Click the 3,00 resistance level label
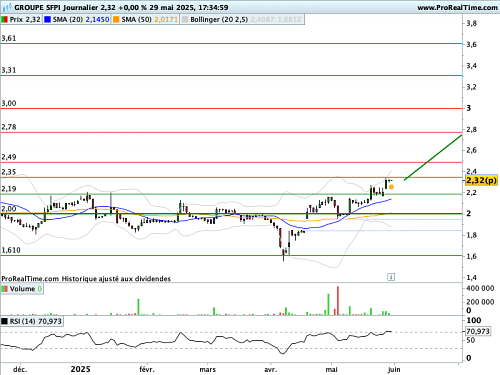500x375 pixels. tap(9, 103)
